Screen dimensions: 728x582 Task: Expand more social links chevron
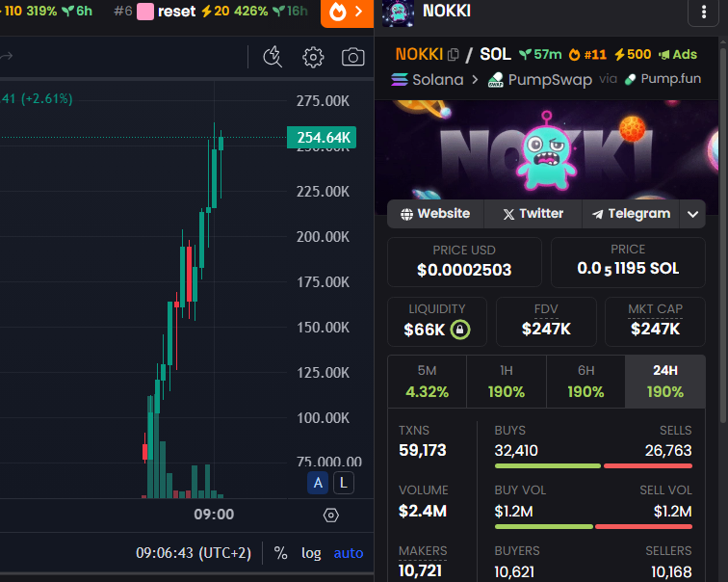coord(692,214)
